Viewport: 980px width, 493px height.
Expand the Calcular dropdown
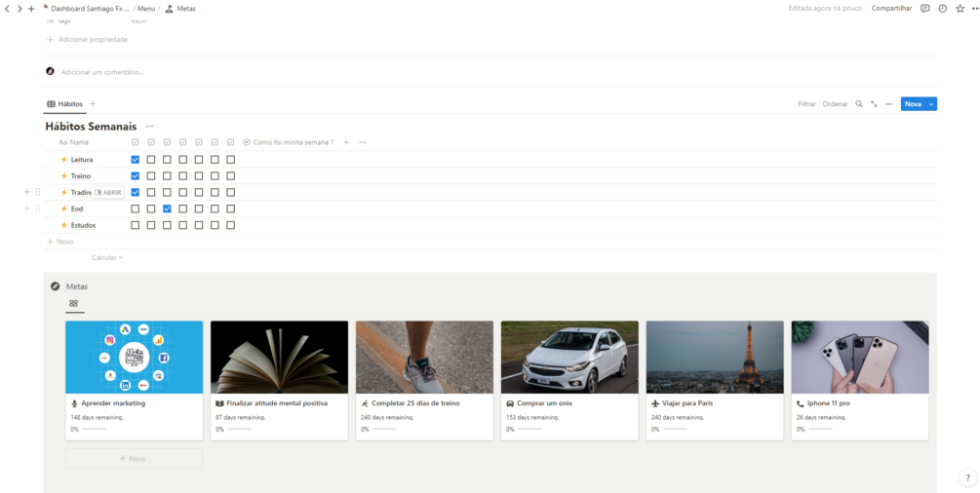107,257
